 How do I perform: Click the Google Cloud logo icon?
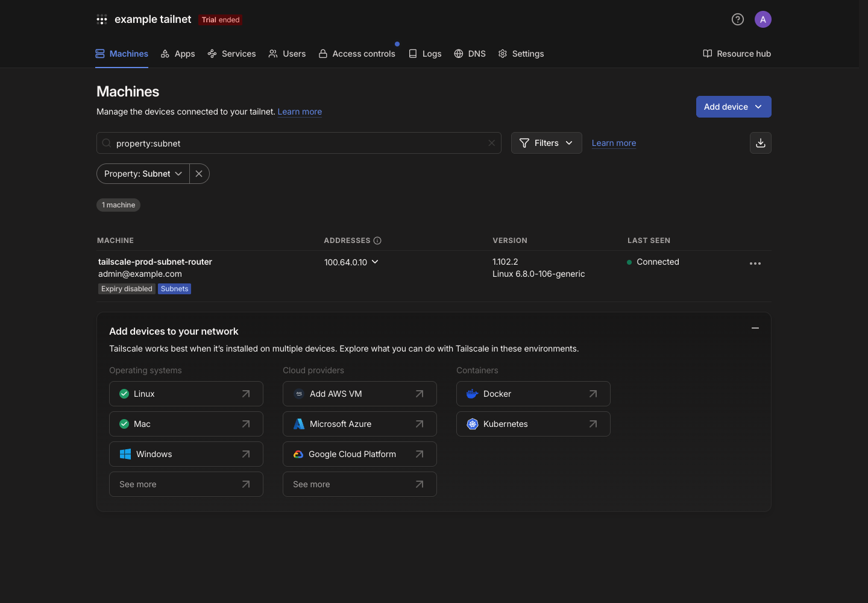298,454
